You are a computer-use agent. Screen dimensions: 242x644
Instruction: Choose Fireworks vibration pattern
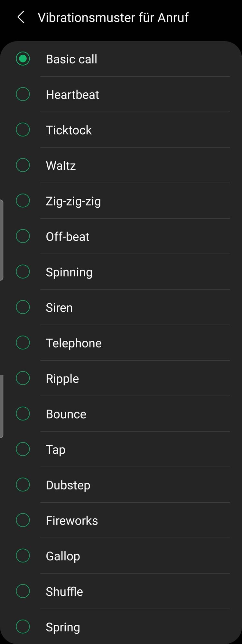[23, 520]
